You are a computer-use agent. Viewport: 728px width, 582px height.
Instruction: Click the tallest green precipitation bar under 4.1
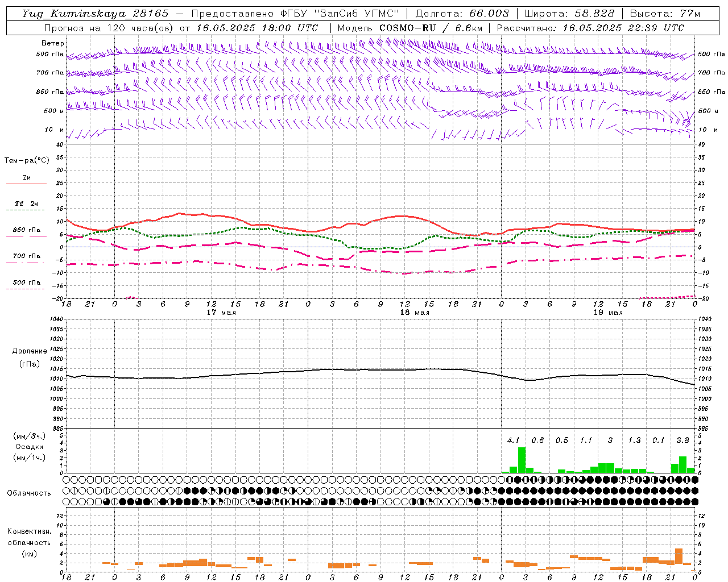pos(522,460)
